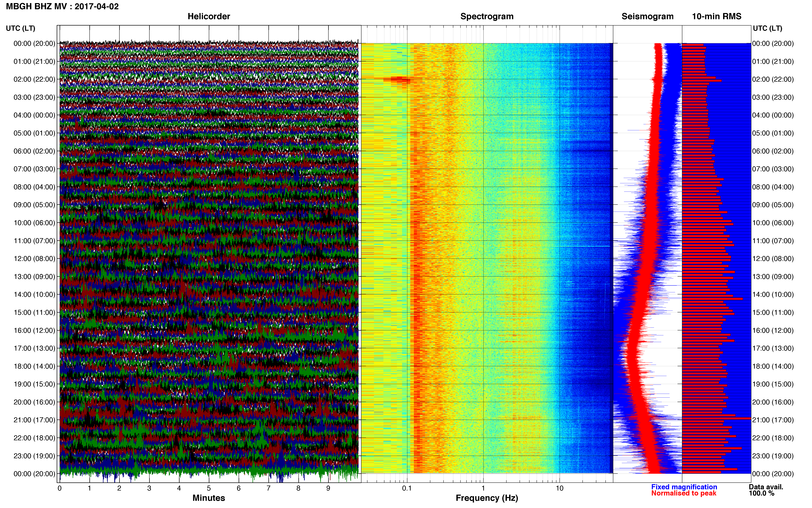Select the 'Frequency (Hz)' x-axis label
This screenshot has width=812, height=508.
tap(487, 498)
